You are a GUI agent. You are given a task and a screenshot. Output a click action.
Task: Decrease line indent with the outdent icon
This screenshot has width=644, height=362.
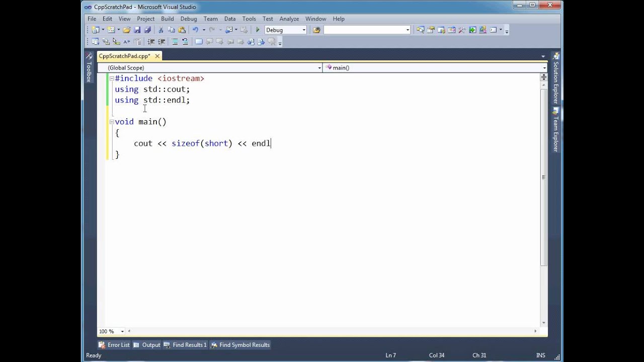pos(151,42)
